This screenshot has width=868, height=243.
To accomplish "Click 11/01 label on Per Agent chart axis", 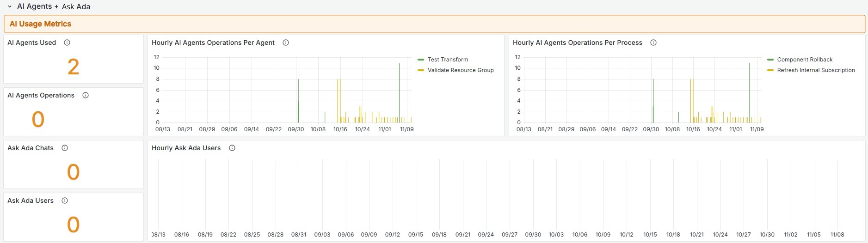I will click(x=385, y=129).
